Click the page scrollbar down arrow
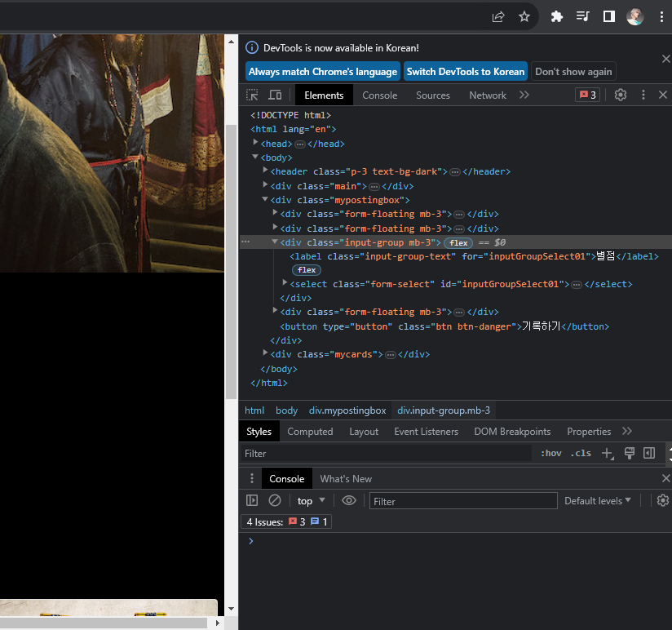 tap(231, 609)
